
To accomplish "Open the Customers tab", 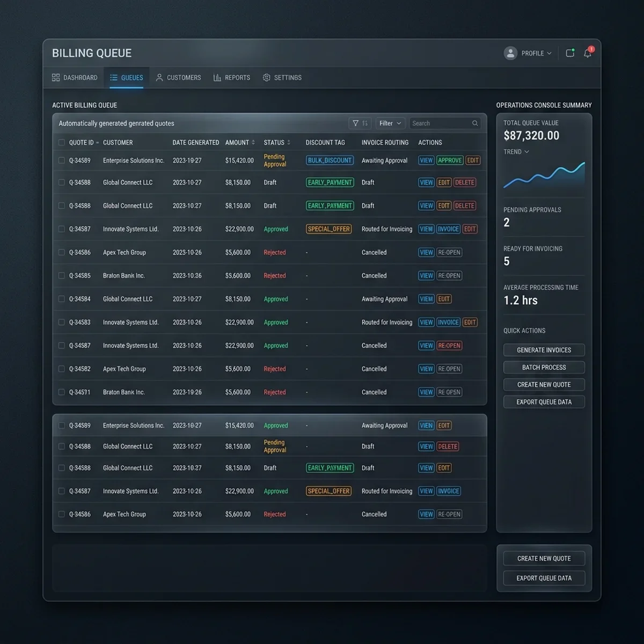I will tap(178, 78).
